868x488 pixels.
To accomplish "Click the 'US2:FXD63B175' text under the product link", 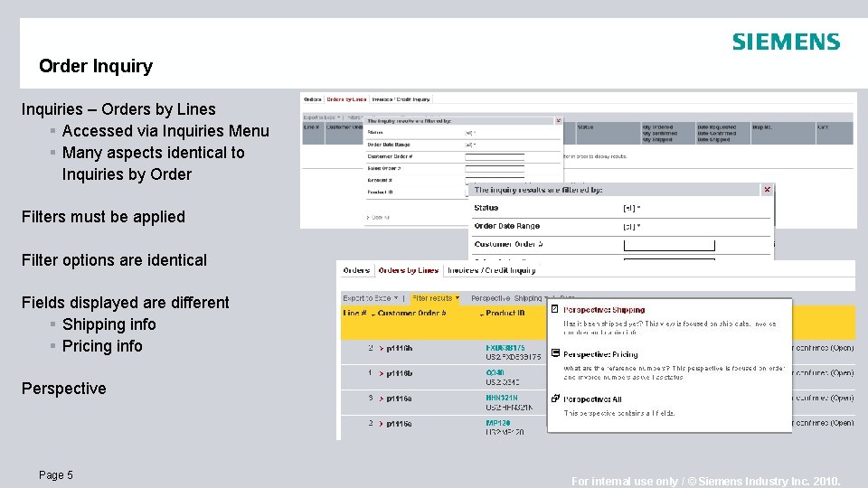I will pyautogui.click(x=514, y=357).
